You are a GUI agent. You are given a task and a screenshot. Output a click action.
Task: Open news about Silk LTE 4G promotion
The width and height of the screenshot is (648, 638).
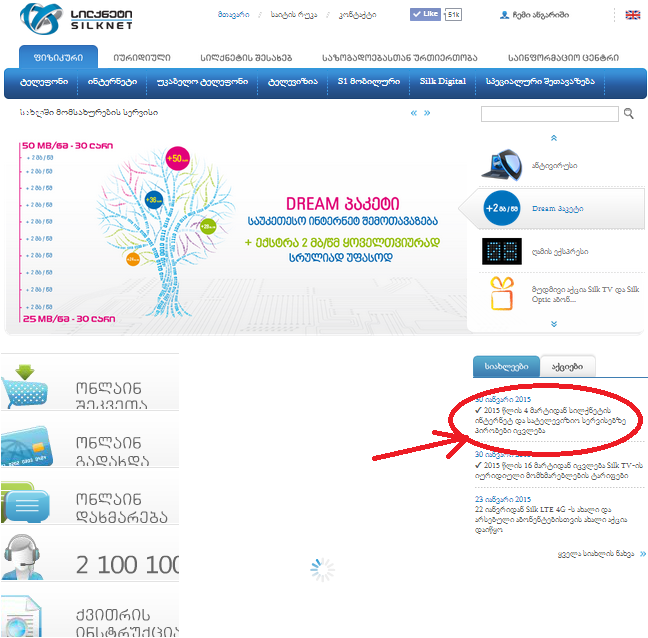pyautogui.click(x=551, y=519)
